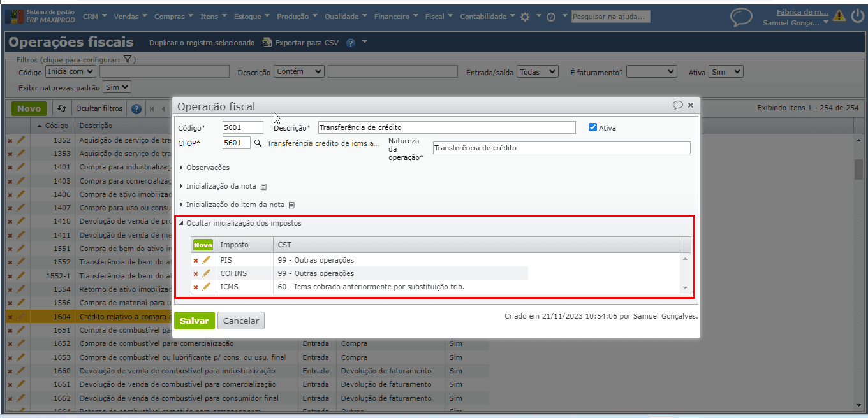Click 'Exportar para CSV'
The width and height of the screenshot is (868, 418).
pyautogui.click(x=300, y=43)
